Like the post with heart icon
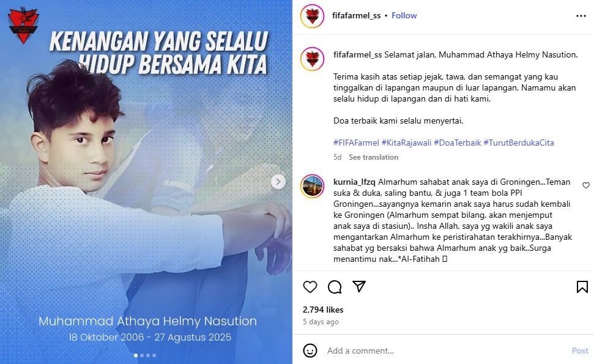Image resolution: width=594 pixels, height=364 pixels. coord(310,287)
